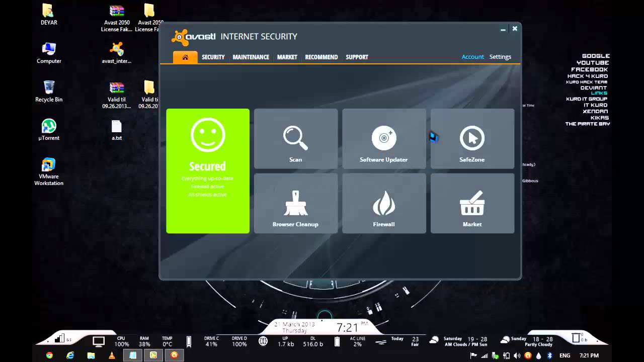Image resolution: width=644 pixels, height=362 pixels.
Task: Select the µTorrent desktop shortcut
Action: [49, 130]
